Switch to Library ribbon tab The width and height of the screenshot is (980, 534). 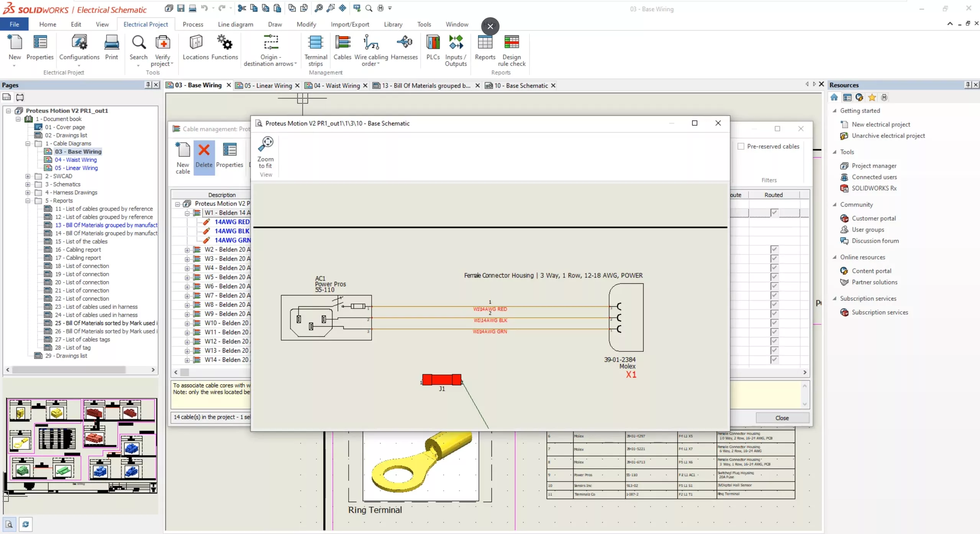point(393,24)
